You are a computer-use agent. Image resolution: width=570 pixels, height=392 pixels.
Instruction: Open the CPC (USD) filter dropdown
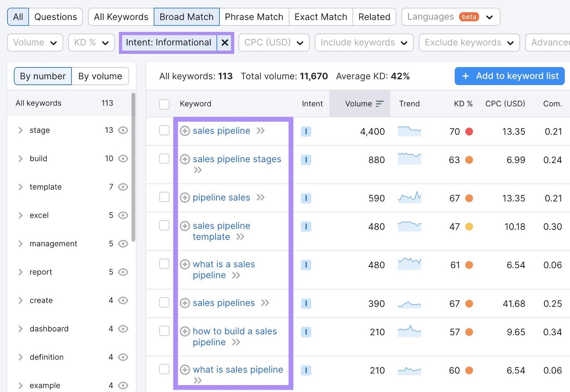pyautogui.click(x=273, y=42)
